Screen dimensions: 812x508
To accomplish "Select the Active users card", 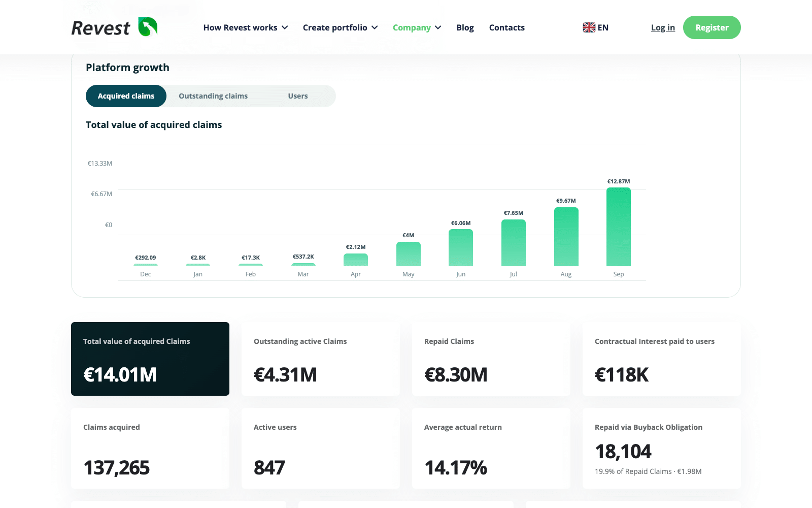I will [321, 448].
